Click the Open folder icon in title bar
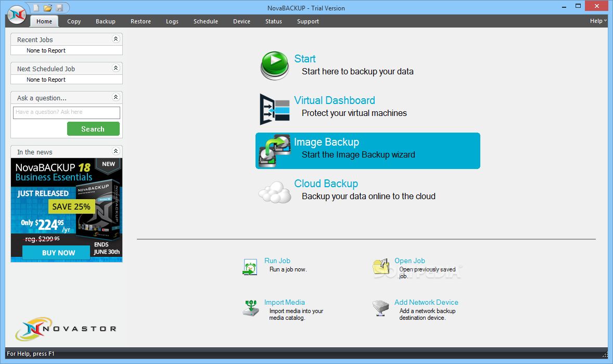Image resolution: width=613 pixels, height=364 pixels. coord(48,8)
